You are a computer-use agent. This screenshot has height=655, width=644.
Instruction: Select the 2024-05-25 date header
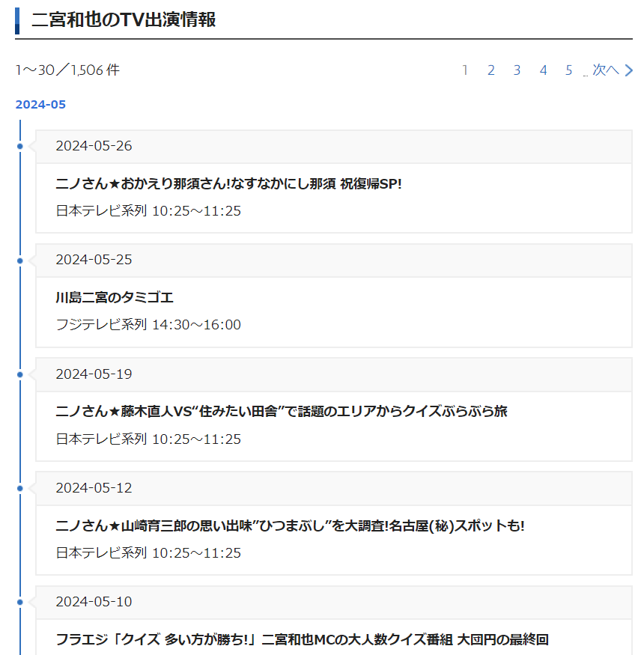pyautogui.click(x=333, y=261)
